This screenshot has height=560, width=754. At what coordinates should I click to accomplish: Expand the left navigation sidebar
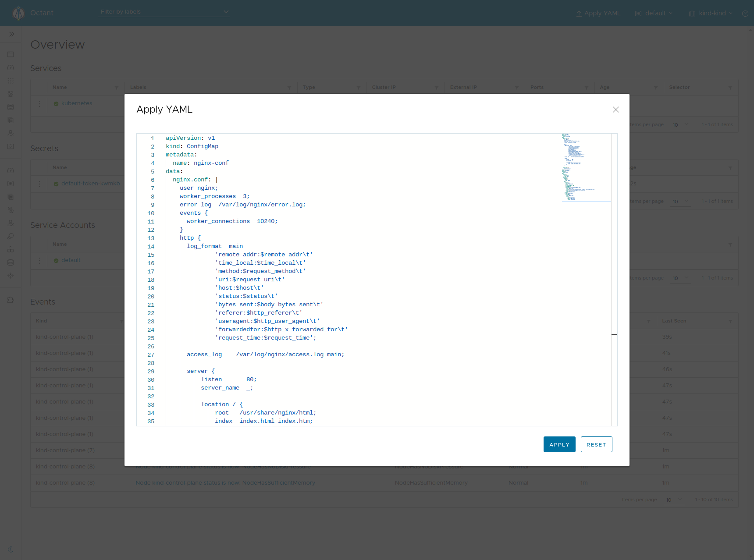coord(11,34)
